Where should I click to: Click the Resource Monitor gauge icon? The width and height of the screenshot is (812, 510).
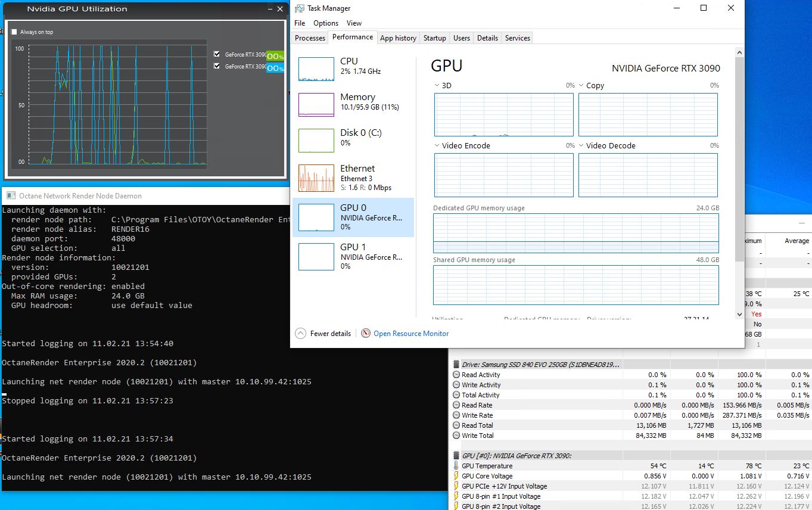366,334
